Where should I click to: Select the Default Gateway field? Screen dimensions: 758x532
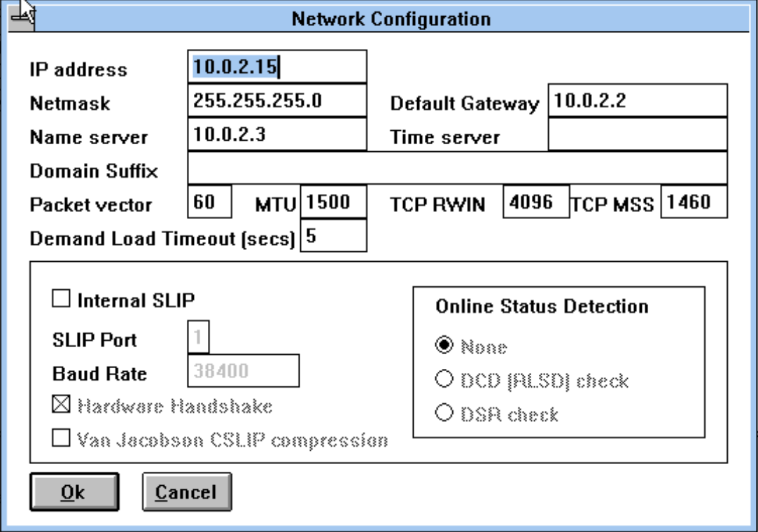tap(637, 100)
